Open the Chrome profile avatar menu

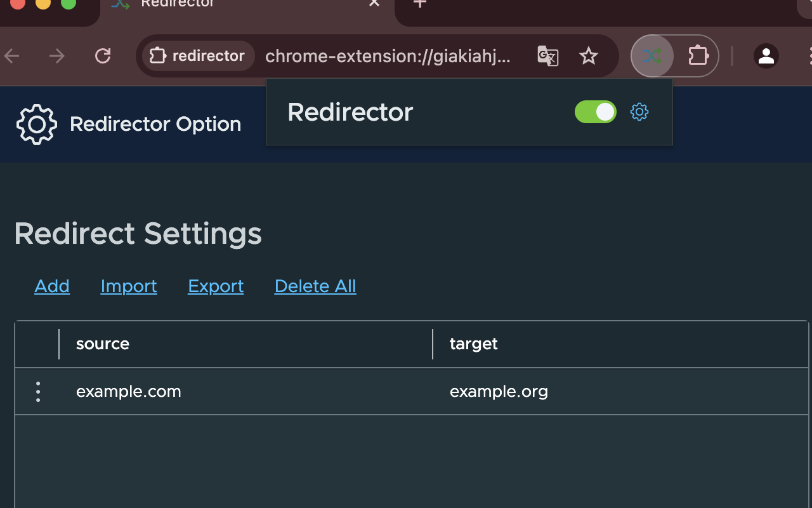click(x=766, y=56)
